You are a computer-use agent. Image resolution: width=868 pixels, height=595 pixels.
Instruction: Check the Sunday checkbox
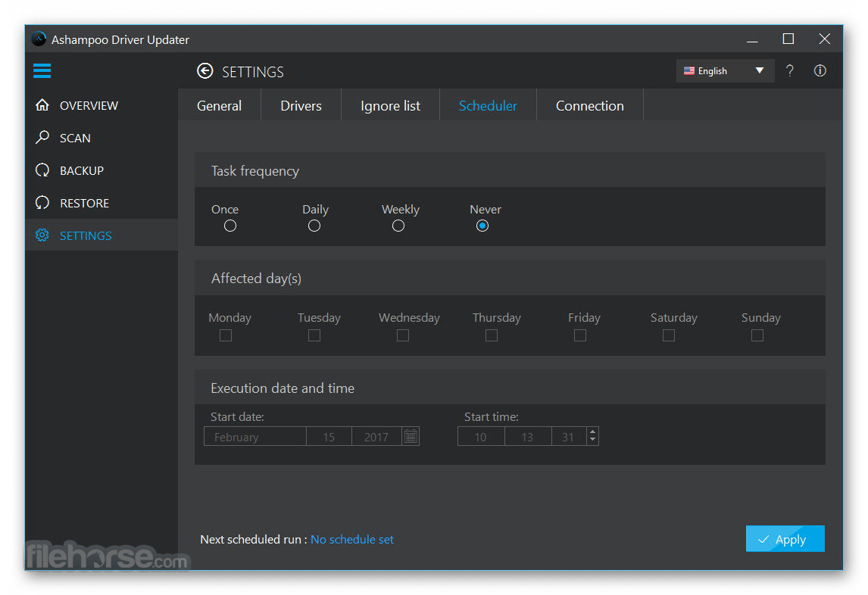point(757,335)
